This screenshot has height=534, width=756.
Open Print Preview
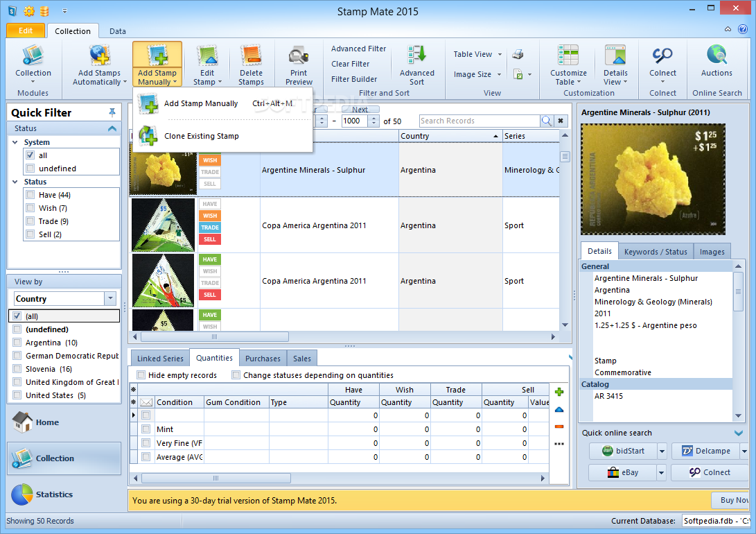pos(299,64)
